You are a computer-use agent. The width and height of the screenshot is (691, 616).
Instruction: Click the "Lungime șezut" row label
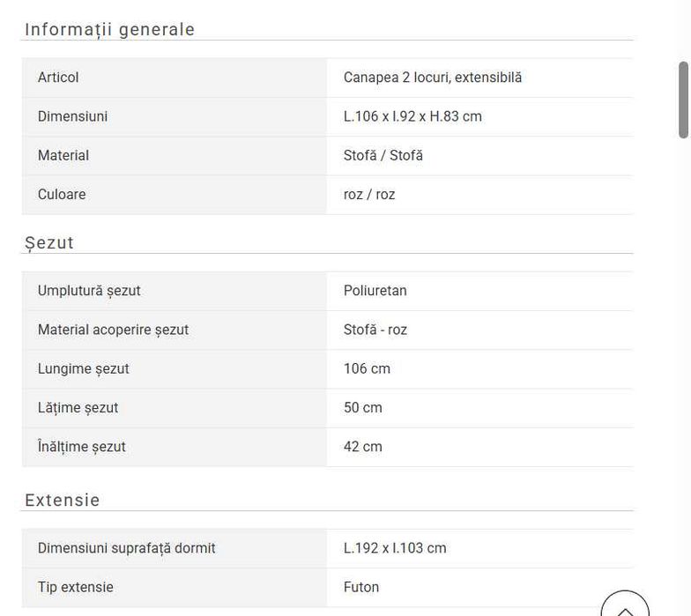coord(84,368)
